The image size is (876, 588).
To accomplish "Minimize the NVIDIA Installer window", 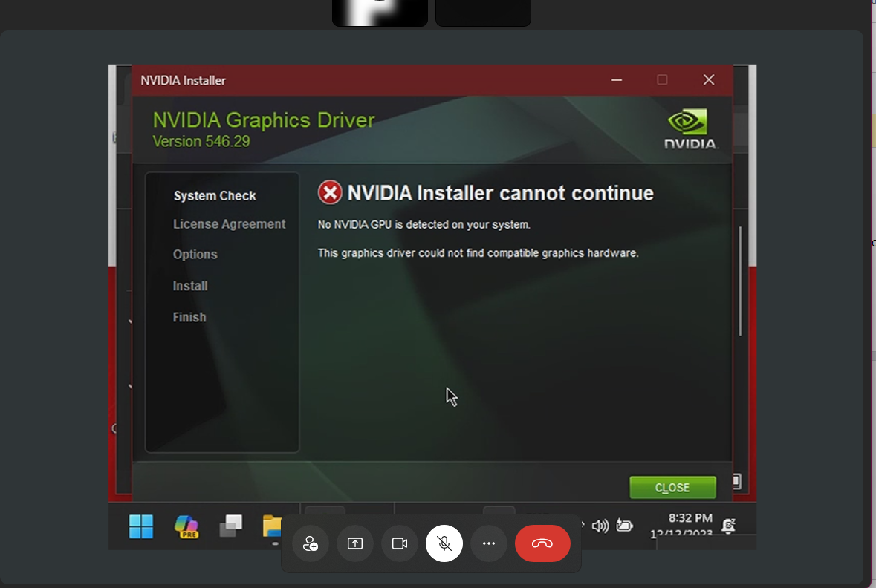I will tap(616, 80).
